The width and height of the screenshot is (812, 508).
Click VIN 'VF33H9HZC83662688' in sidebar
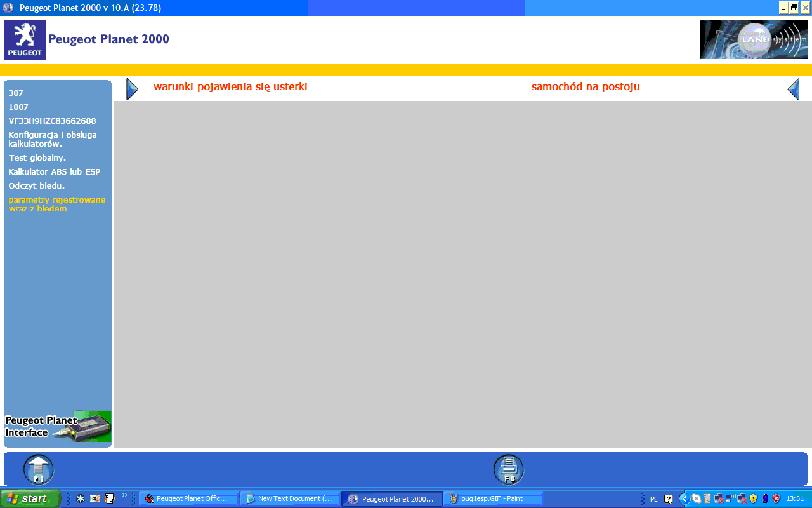click(x=52, y=121)
